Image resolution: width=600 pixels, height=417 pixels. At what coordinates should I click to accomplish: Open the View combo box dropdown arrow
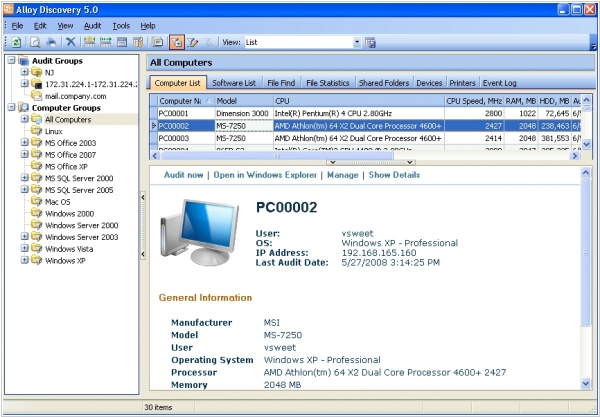click(357, 42)
